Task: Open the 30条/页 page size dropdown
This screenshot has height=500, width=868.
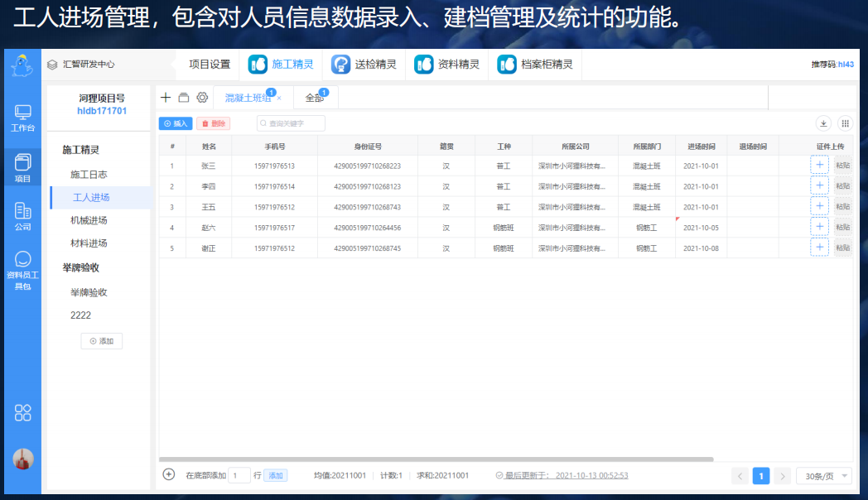Action: (x=823, y=476)
